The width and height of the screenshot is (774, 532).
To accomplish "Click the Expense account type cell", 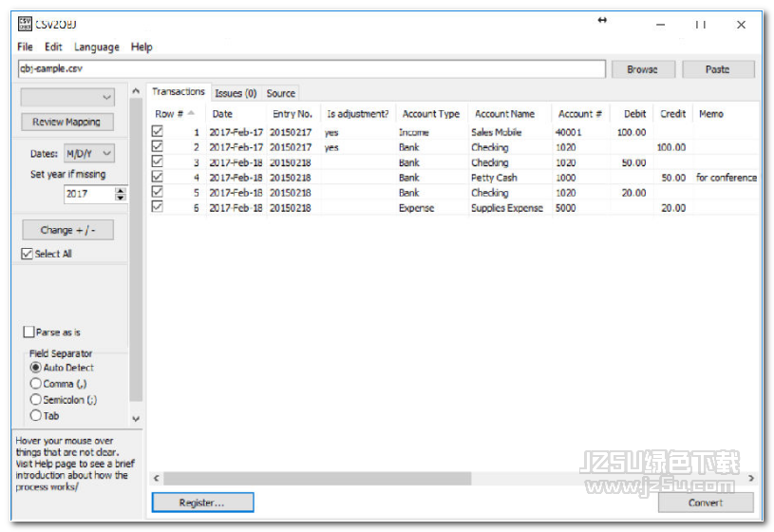I will click(x=416, y=208).
